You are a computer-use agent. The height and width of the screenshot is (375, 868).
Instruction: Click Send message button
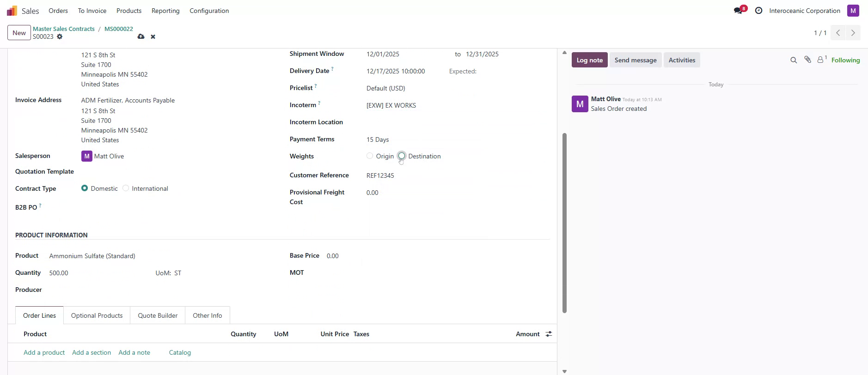pyautogui.click(x=636, y=60)
